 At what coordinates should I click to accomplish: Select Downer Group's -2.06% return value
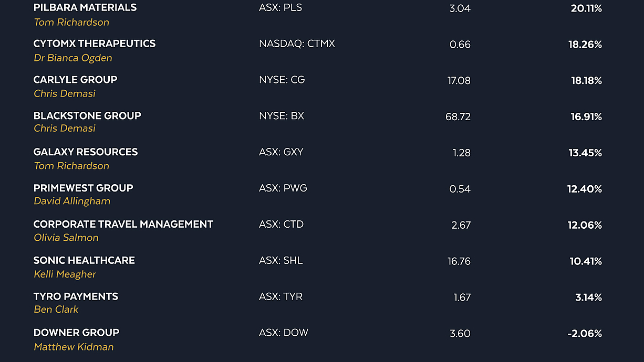585,334
